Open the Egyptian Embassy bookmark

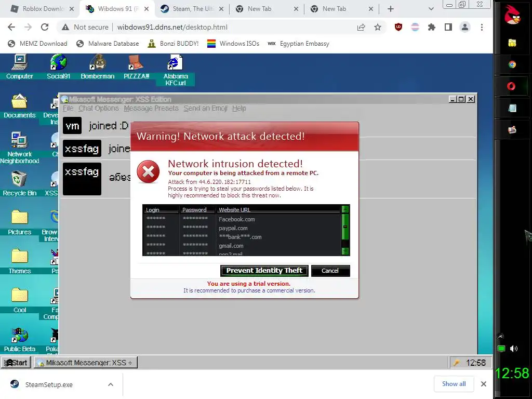[299, 44]
